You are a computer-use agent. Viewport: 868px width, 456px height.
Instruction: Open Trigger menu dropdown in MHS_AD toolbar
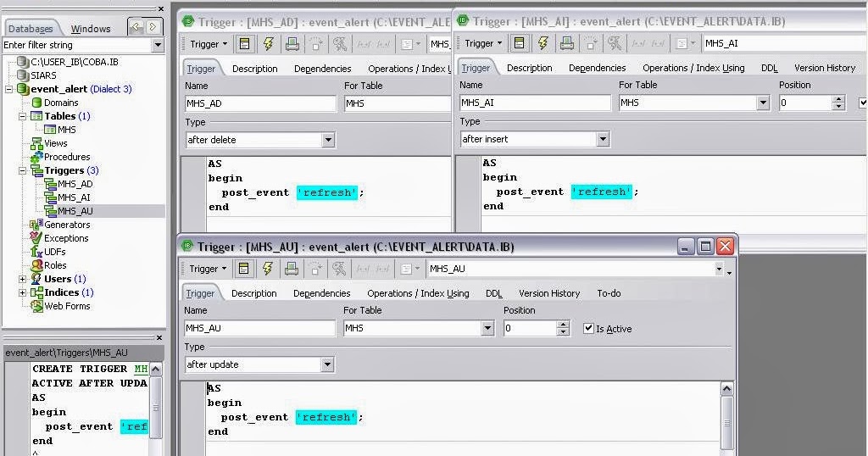pos(209,44)
